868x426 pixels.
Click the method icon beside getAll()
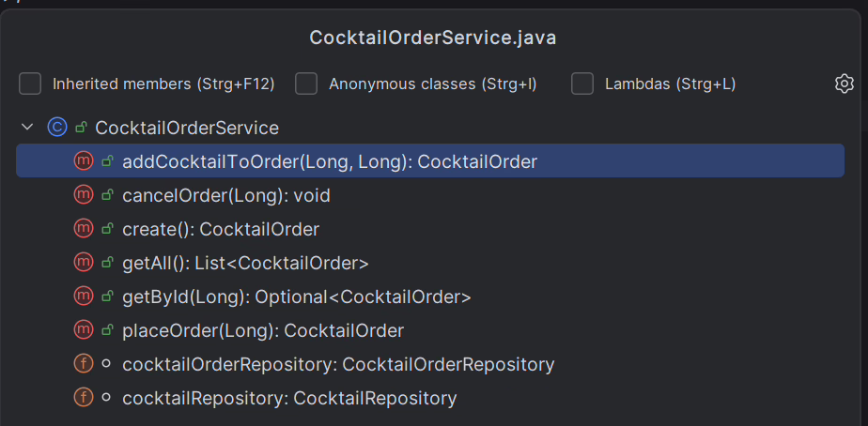[83, 263]
